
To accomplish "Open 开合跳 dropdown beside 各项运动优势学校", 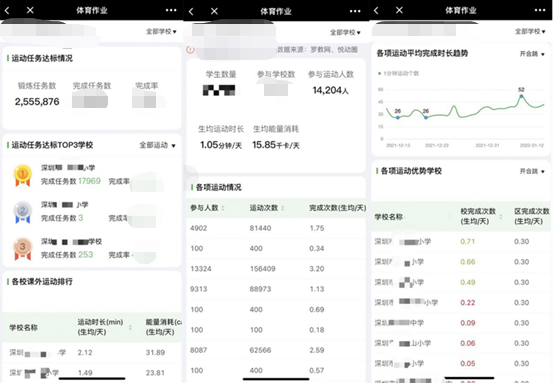I will pos(532,171).
